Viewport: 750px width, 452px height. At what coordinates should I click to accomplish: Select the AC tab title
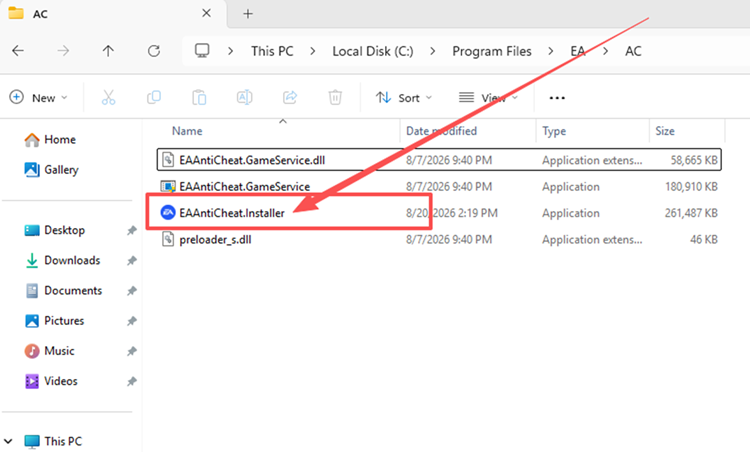[x=40, y=14]
